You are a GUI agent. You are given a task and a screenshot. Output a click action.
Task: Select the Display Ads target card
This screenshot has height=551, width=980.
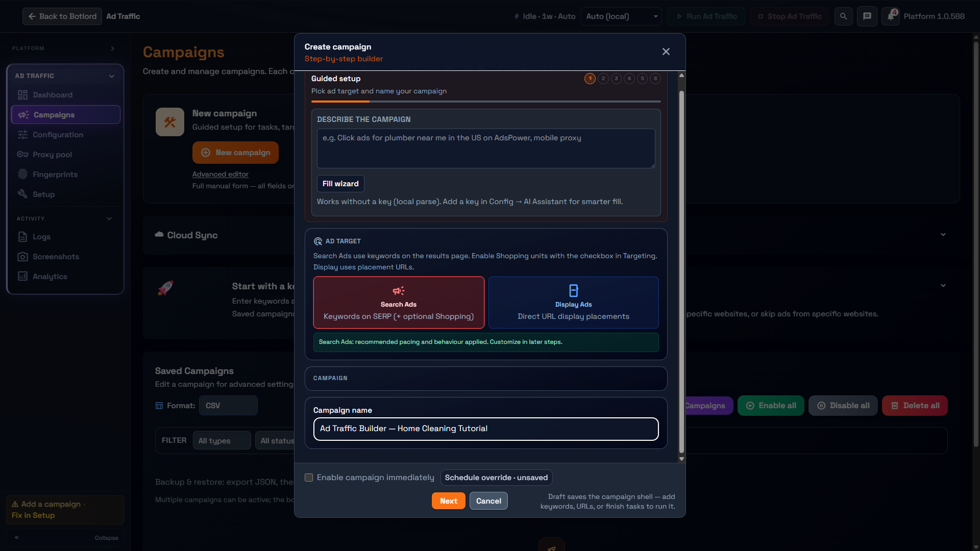point(573,303)
